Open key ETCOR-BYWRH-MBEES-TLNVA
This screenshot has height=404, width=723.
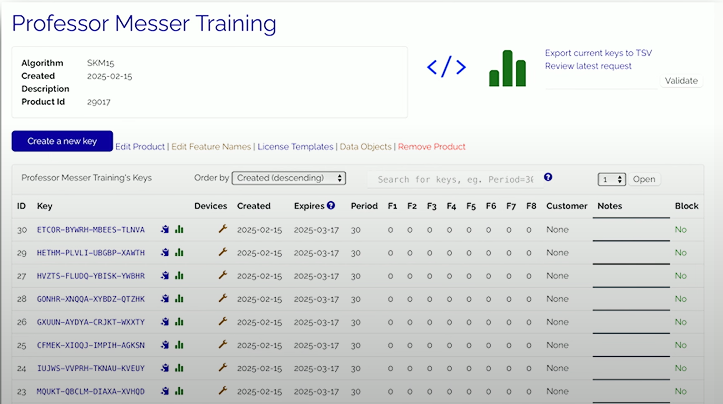click(x=91, y=230)
